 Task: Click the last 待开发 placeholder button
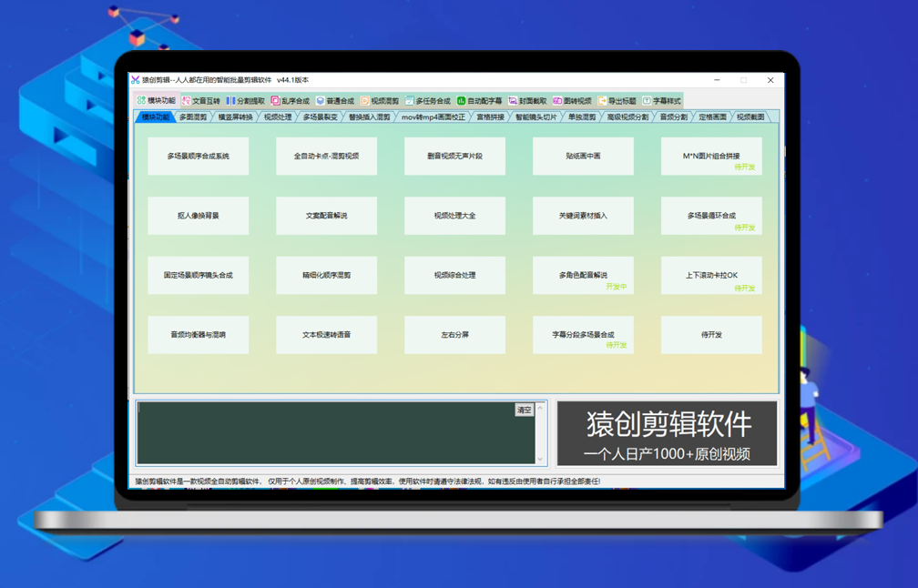[x=711, y=335]
